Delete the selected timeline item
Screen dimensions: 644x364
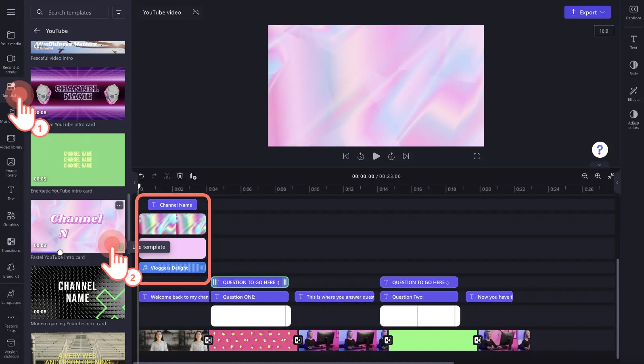click(180, 176)
